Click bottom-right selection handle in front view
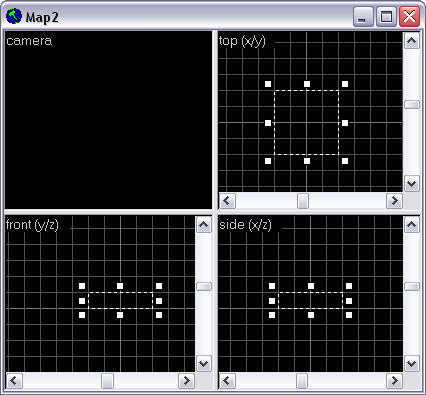Viewport: 426px width, 395px height. [159, 315]
